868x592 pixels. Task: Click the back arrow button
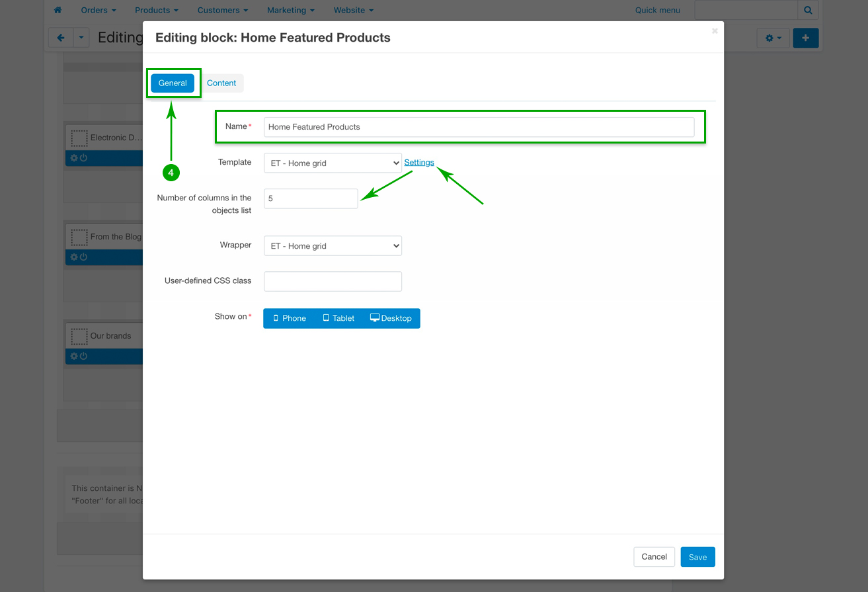pos(60,38)
